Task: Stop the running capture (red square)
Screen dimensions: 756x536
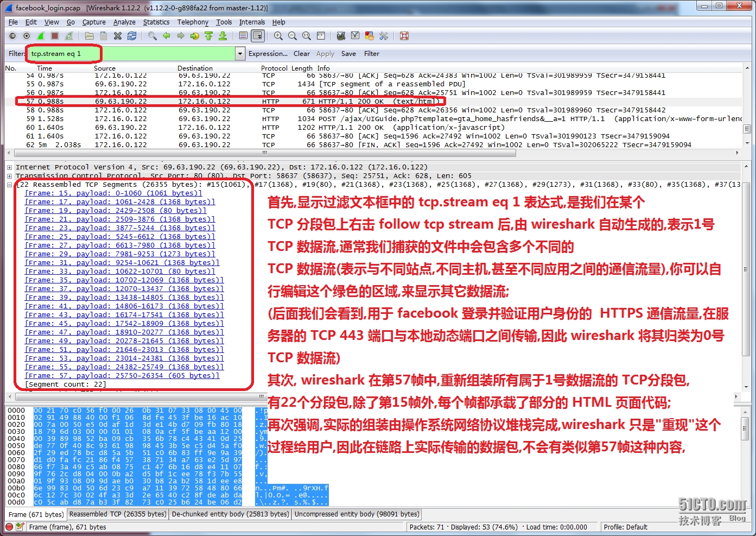Action: click(x=55, y=36)
